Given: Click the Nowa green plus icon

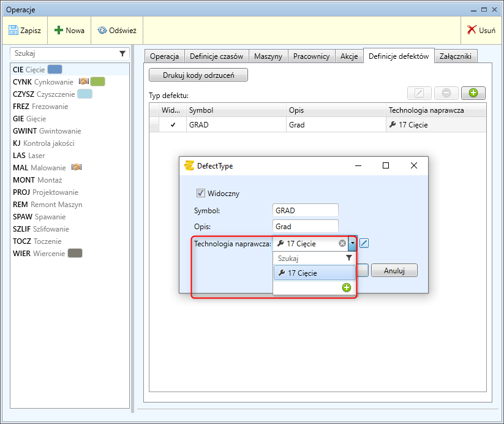Looking at the screenshot, I should point(59,30).
